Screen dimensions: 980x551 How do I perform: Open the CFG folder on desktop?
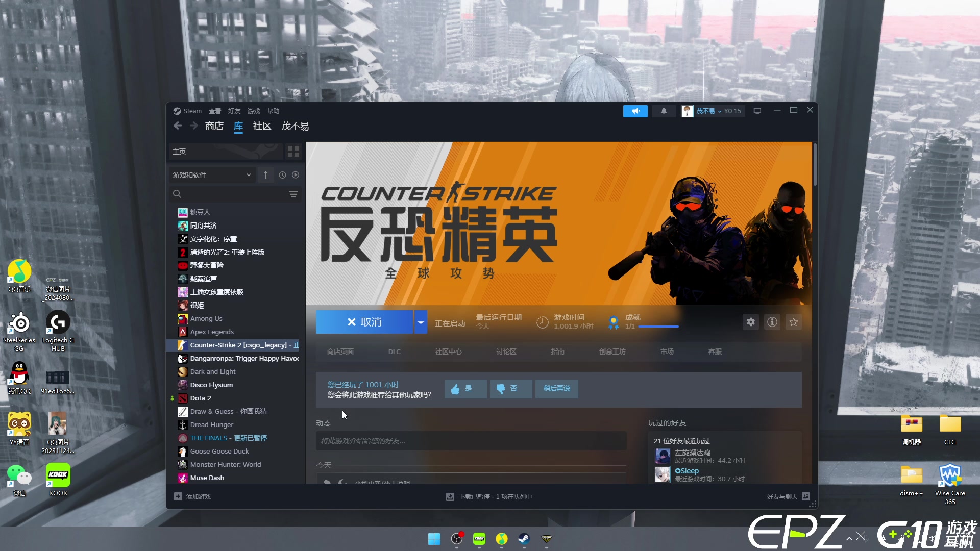pyautogui.click(x=950, y=430)
